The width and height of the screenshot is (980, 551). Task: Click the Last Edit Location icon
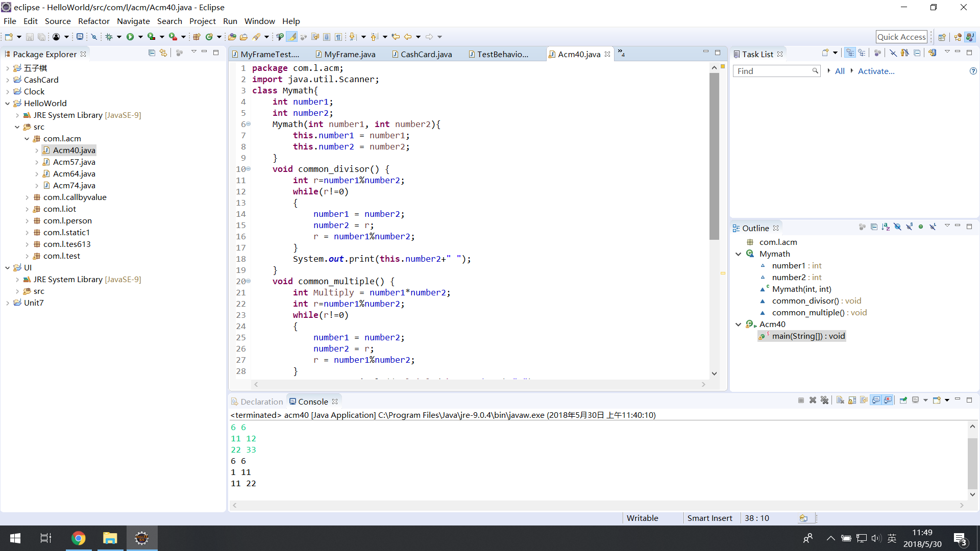coord(396,37)
